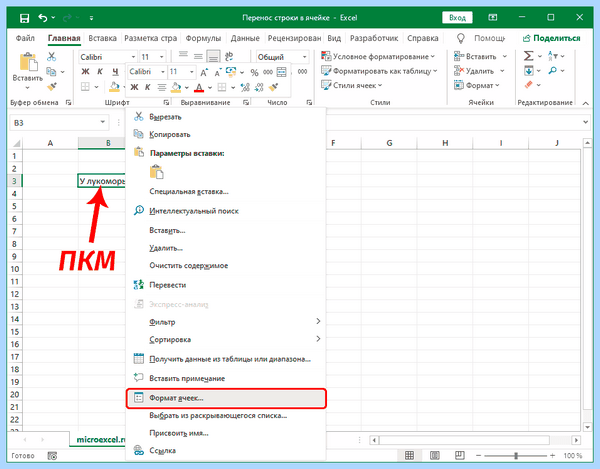Click the zoom slider handle in the status bar

pyautogui.click(x=516, y=456)
